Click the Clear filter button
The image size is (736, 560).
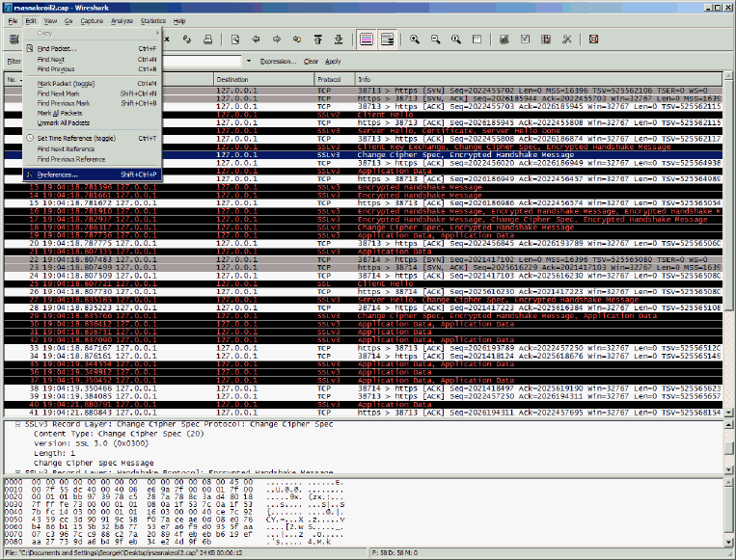pyautogui.click(x=311, y=61)
